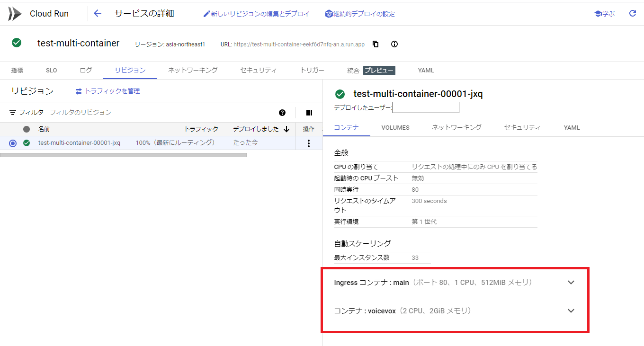Click the デプロイしました column header
The image size is (644, 346).
click(x=256, y=129)
